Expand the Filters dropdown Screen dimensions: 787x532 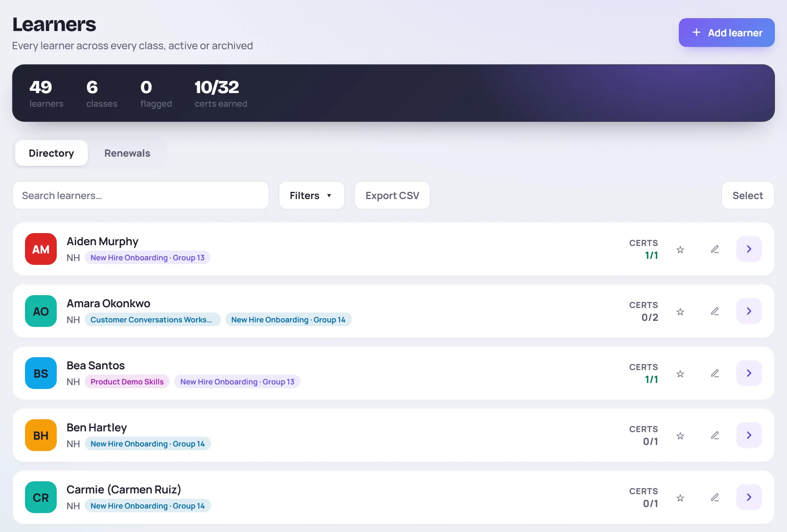(311, 195)
